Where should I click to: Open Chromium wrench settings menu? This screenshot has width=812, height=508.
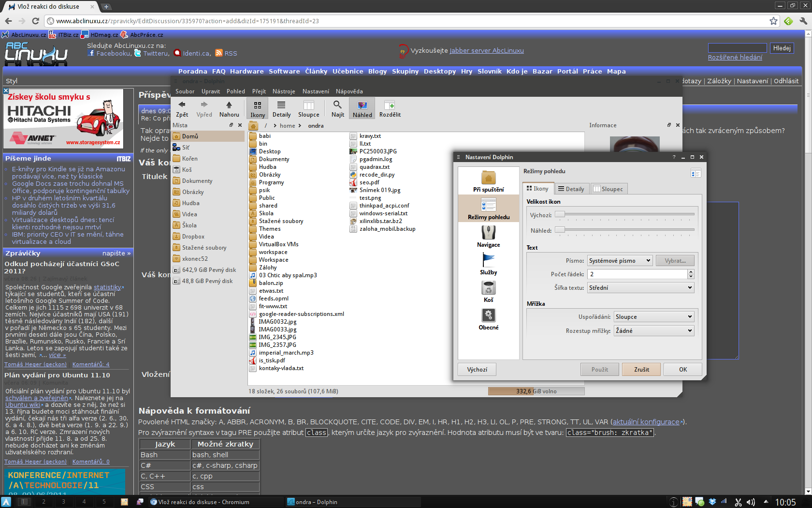(x=803, y=21)
